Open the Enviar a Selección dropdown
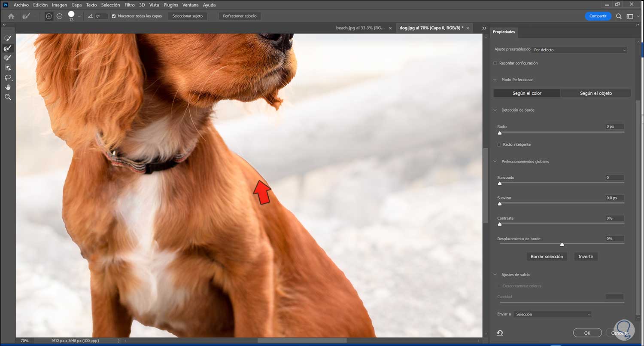 tap(553, 314)
